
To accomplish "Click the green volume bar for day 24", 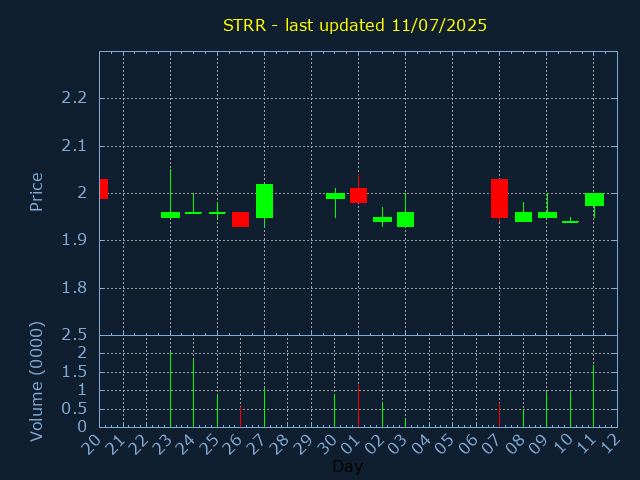I will (193, 393).
